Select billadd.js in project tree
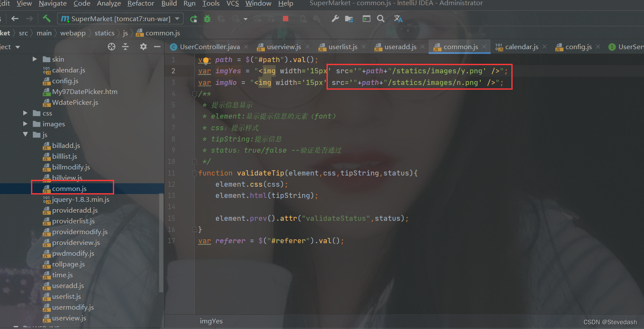Screen dimensions: 644x329 click(66, 146)
